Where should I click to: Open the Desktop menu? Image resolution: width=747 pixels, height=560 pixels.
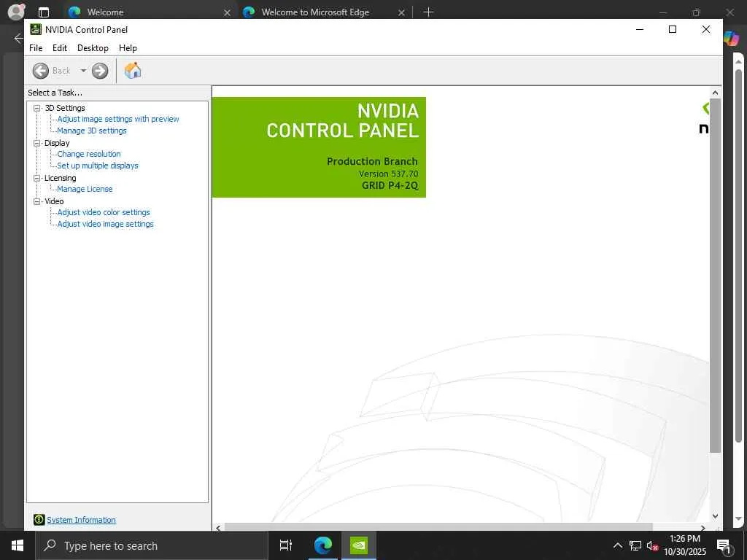tap(93, 48)
